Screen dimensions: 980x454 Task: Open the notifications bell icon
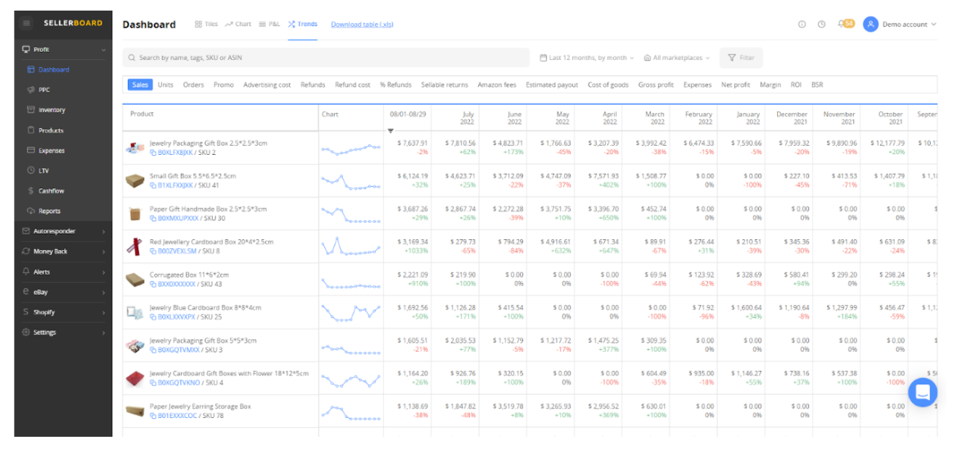tap(842, 24)
